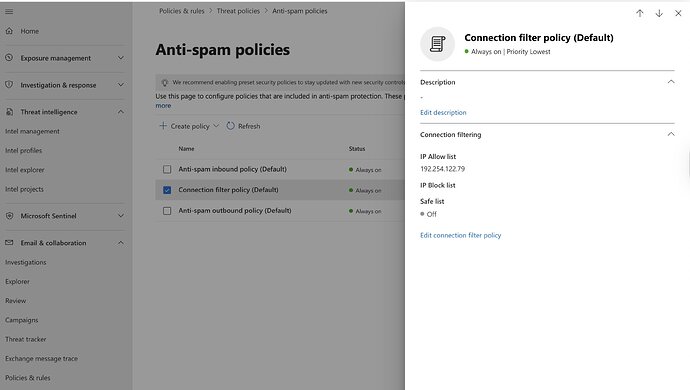Go to Policies & rules breadcrumb

coord(182,11)
